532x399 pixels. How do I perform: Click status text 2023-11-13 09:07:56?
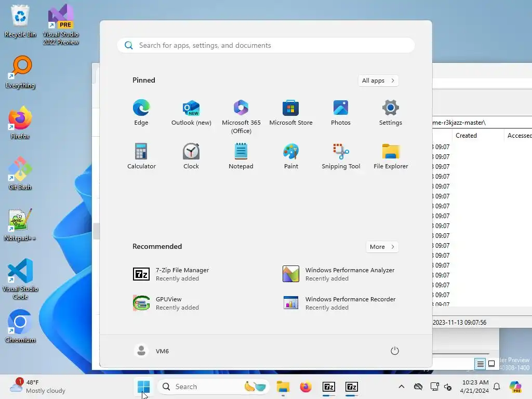coord(459,322)
